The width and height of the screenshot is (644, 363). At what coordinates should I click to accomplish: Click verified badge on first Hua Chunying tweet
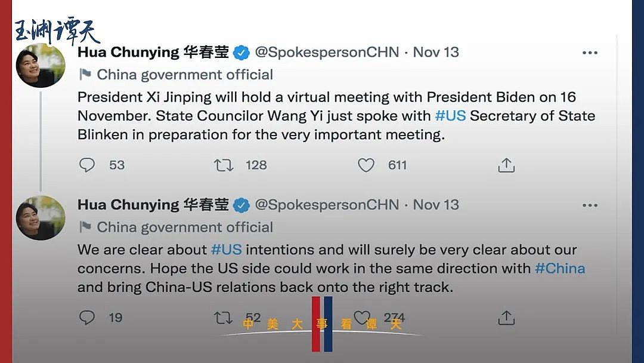click(241, 53)
